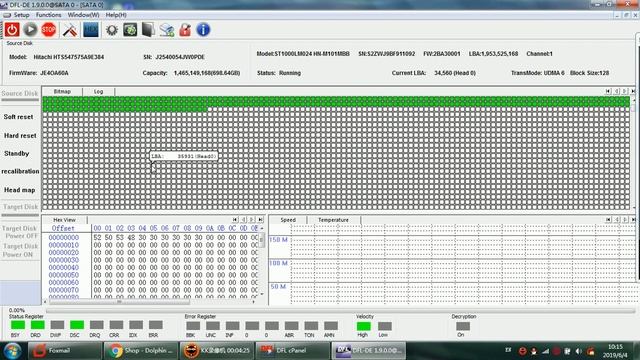
Task: Click the first-tab arrow in Hex View panel
Action: pos(235,220)
